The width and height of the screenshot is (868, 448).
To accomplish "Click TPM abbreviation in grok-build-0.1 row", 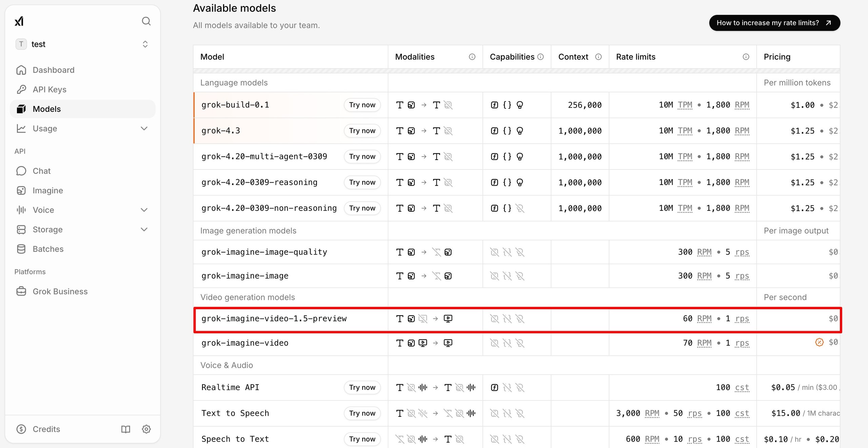I will coord(685,105).
